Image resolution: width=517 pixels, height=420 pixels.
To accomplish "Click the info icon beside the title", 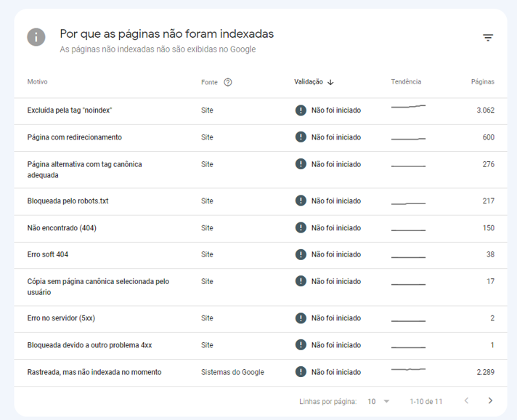I will [36, 38].
